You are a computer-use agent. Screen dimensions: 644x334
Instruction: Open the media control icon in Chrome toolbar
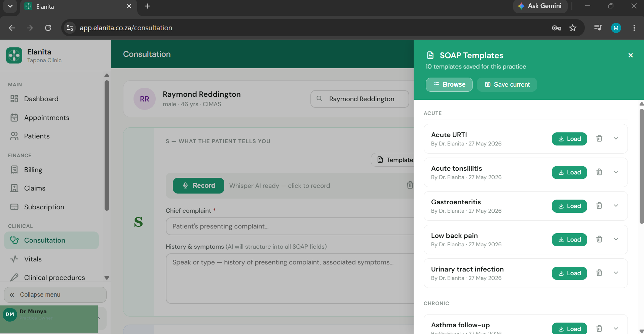[598, 28]
